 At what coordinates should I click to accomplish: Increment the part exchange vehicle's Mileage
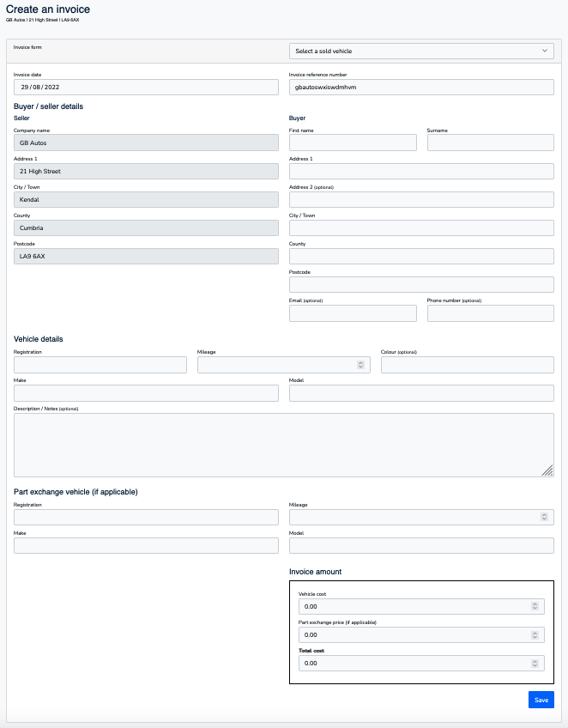click(x=544, y=513)
